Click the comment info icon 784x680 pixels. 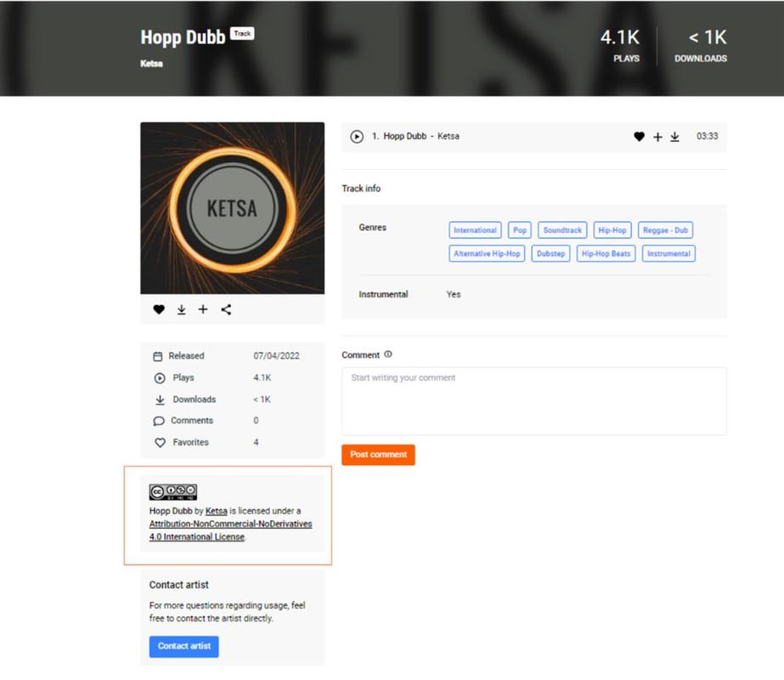pyautogui.click(x=388, y=354)
